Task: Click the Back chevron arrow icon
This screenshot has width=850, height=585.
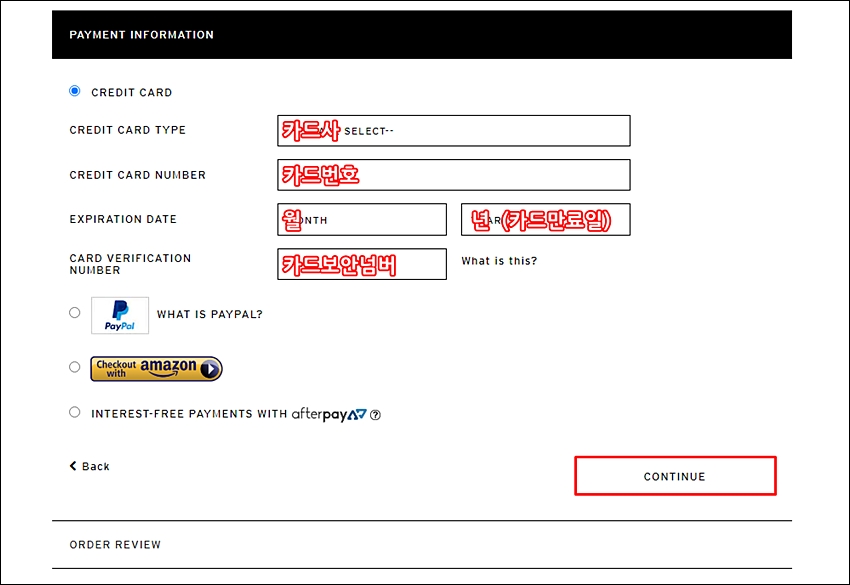Action: click(73, 466)
